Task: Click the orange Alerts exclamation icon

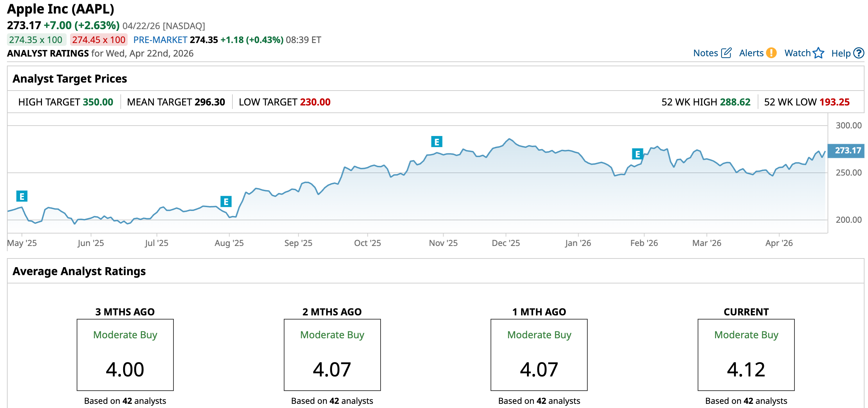Action: [x=771, y=53]
